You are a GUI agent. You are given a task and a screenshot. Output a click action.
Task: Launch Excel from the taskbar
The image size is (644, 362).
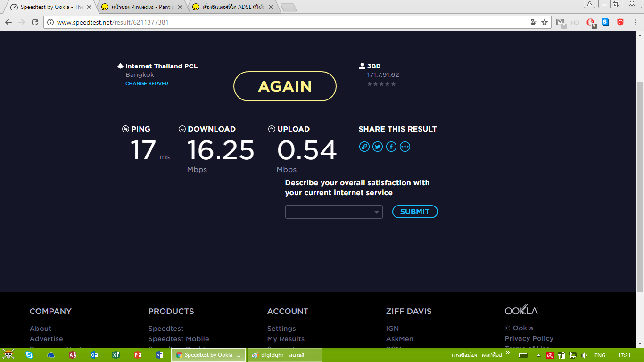(116, 355)
